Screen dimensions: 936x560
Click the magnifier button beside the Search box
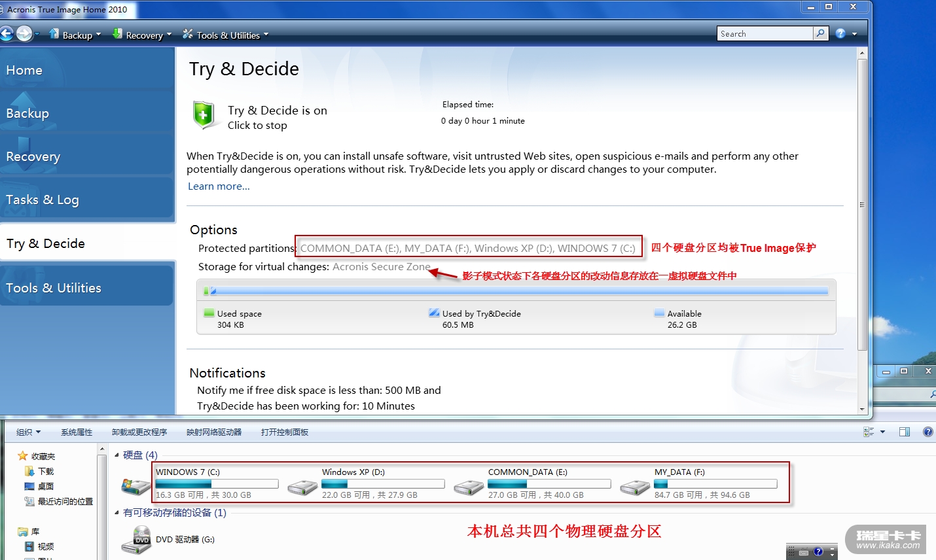tap(821, 33)
